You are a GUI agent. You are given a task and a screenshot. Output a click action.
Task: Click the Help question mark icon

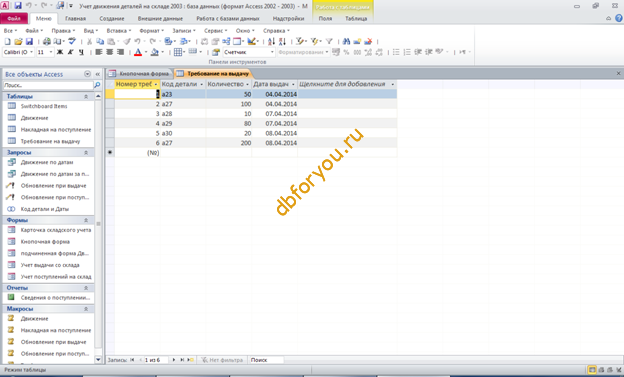(619, 18)
